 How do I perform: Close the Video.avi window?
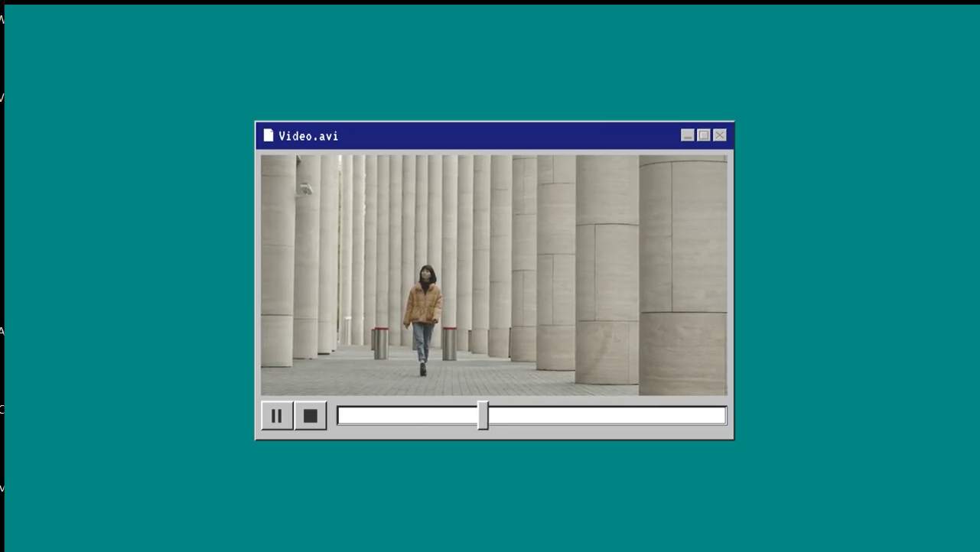[x=720, y=135]
